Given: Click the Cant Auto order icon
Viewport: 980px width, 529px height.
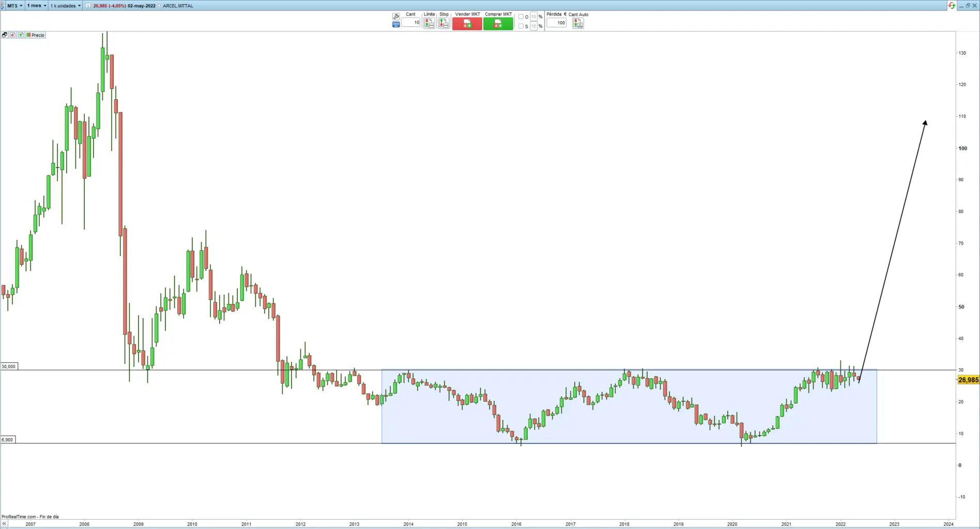Looking at the screenshot, I should click(x=578, y=23).
